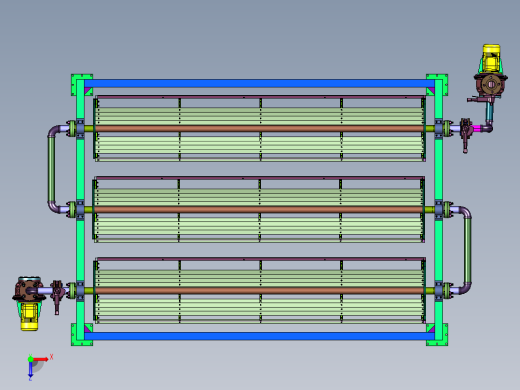This screenshot has height=390, width=520.
Task: Select the top-left green corner base plate
Action: (74, 85)
